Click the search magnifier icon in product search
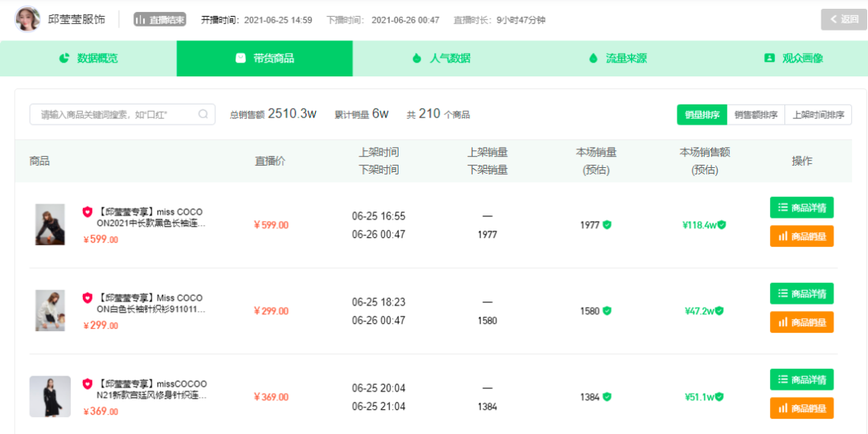Screen dimensions: 868x434 click(x=203, y=114)
